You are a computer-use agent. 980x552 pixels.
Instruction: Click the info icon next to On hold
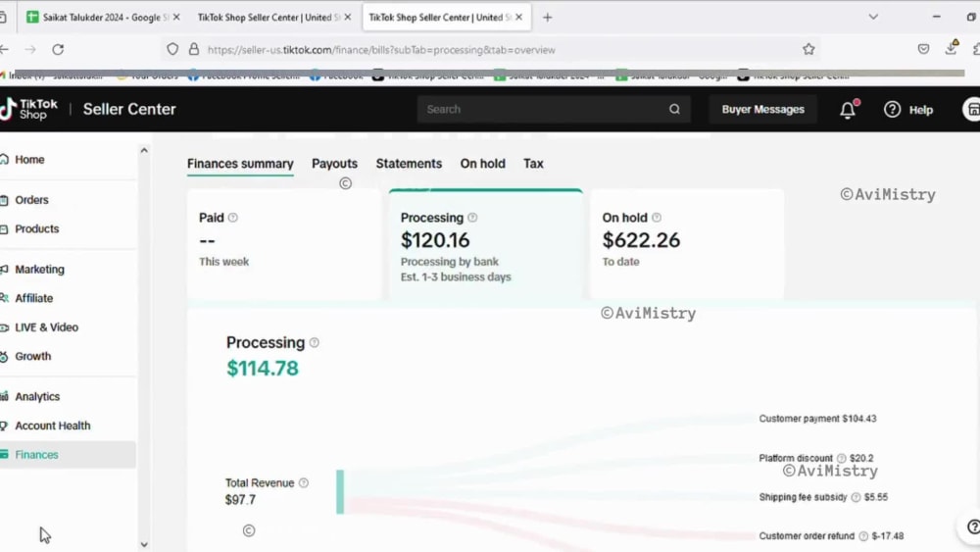tap(657, 218)
